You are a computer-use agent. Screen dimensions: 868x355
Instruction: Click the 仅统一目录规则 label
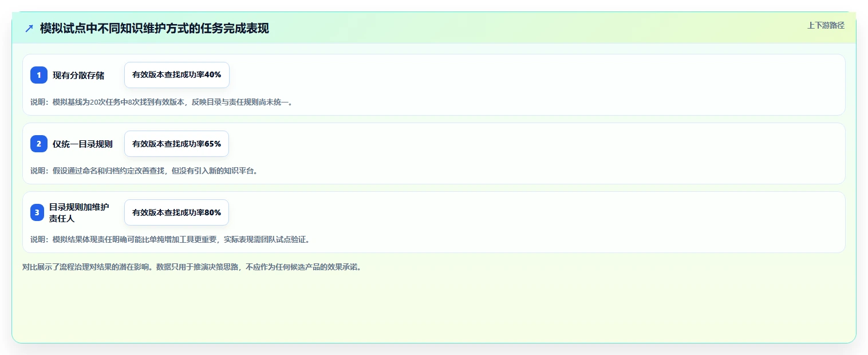click(x=82, y=144)
